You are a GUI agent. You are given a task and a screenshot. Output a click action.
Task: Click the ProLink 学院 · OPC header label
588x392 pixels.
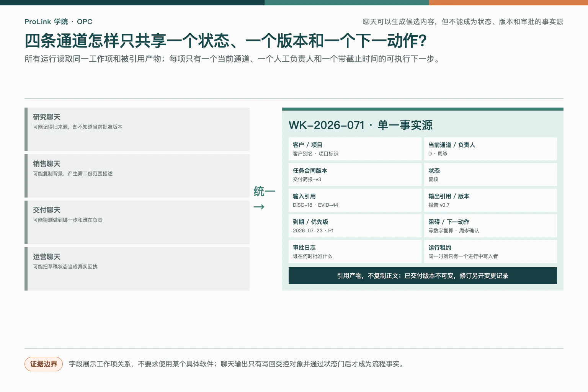click(x=58, y=22)
